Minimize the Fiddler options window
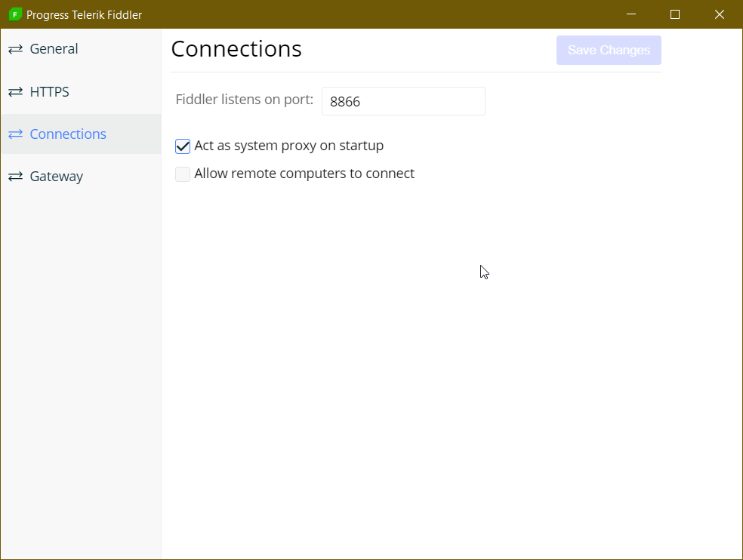Image resolution: width=743 pixels, height=560 pixels. coord(630,14)
